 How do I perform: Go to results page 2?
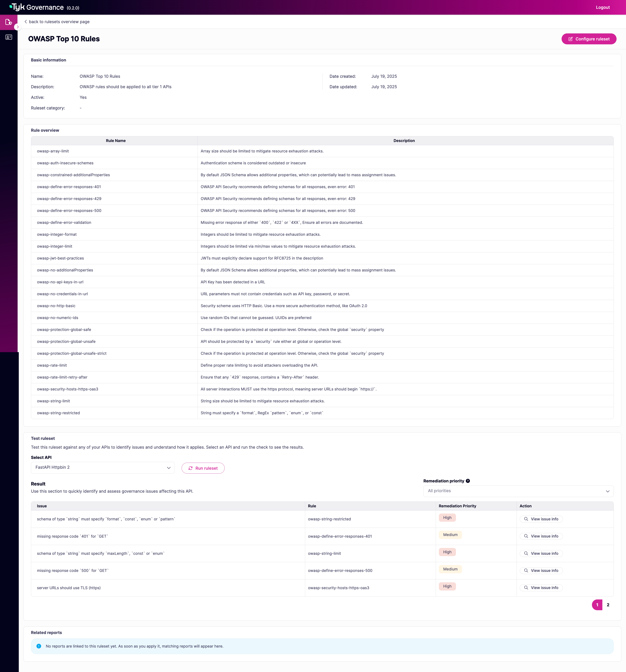(x=608, y=605)
